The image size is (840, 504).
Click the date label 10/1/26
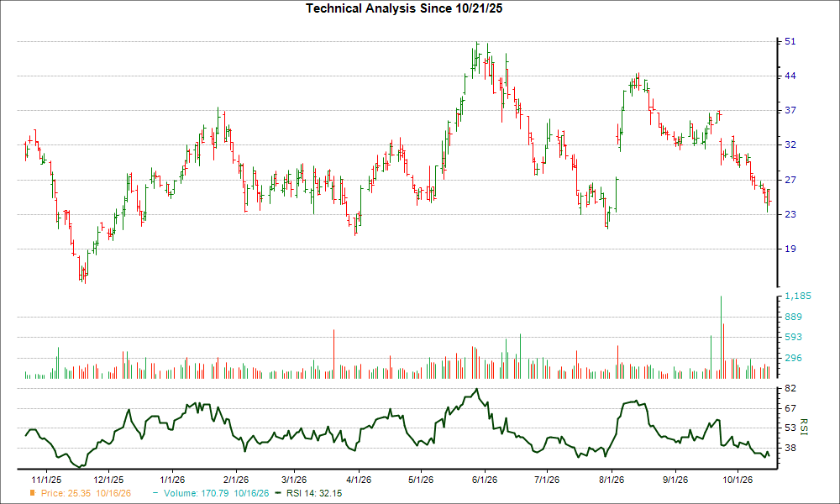pyautogui.click(x=738, y=480)
